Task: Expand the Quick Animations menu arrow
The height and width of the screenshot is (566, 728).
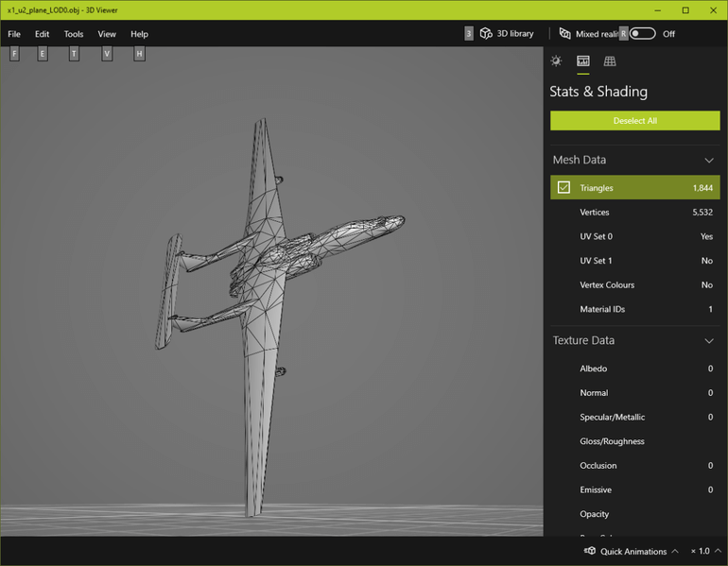Action: [675, 551]
